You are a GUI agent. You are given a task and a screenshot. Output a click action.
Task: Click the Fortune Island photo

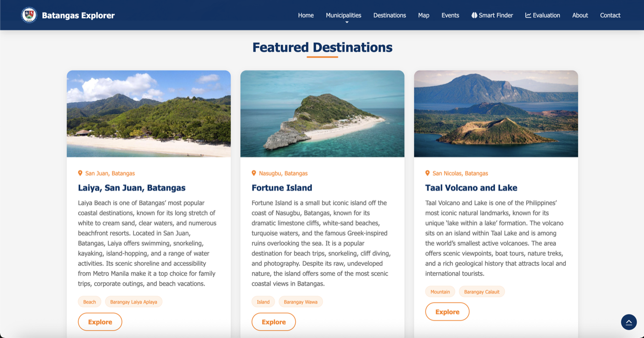(322, 113)
